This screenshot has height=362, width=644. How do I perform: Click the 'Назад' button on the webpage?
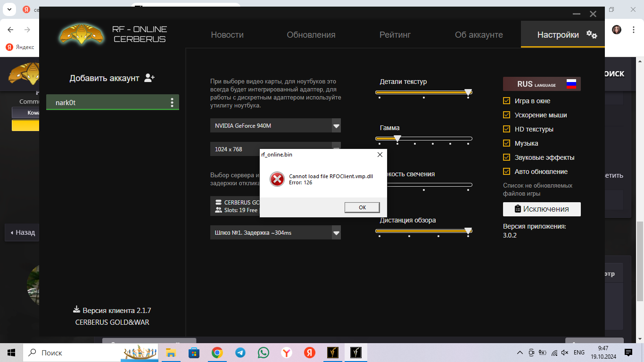[x=23, y=232]
